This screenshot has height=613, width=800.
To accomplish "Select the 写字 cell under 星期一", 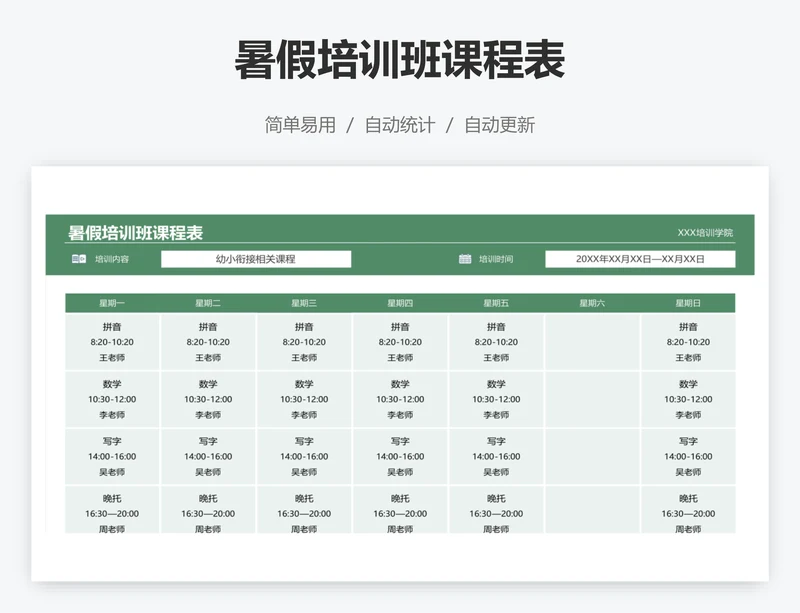I will 112,456.
